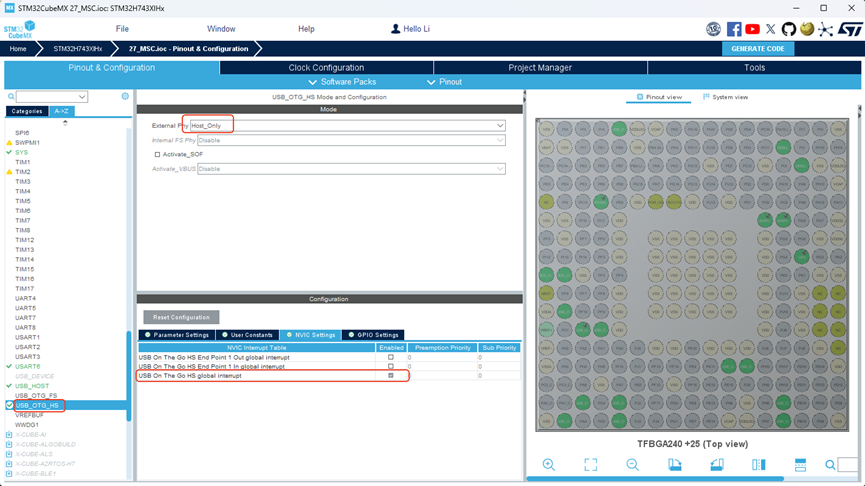Open the User Constants tab

tap(247, 335)
